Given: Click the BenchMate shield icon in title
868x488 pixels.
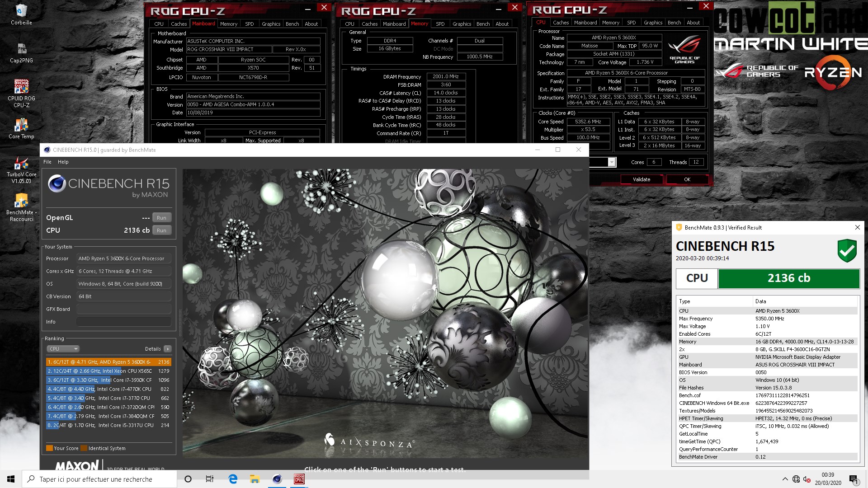Looking at the screenshot, I should click(x=679, y=227).
